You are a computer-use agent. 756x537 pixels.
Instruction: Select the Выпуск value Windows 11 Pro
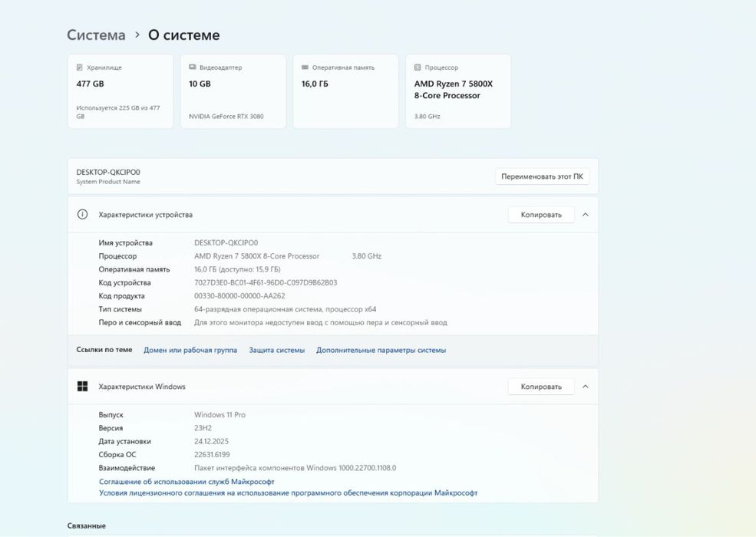220,414
